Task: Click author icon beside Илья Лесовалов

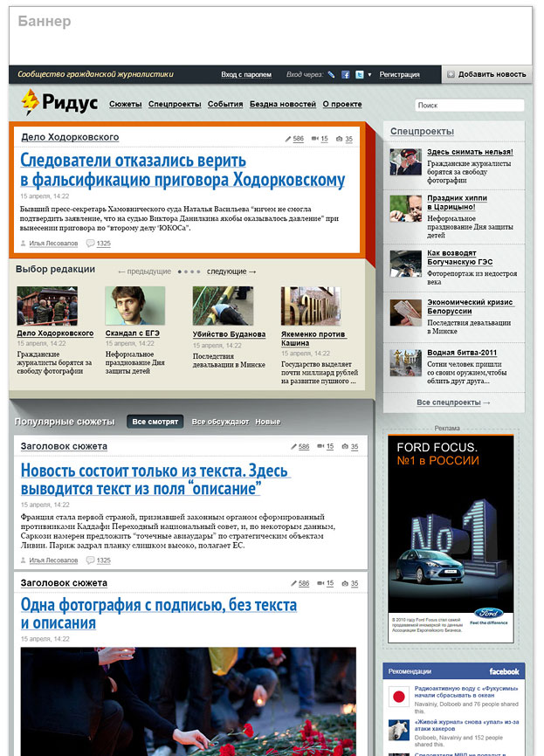Action: pos(23,244)
